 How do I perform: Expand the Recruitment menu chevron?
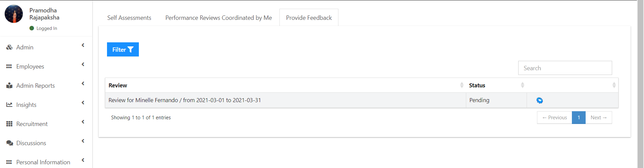[83, 122]
